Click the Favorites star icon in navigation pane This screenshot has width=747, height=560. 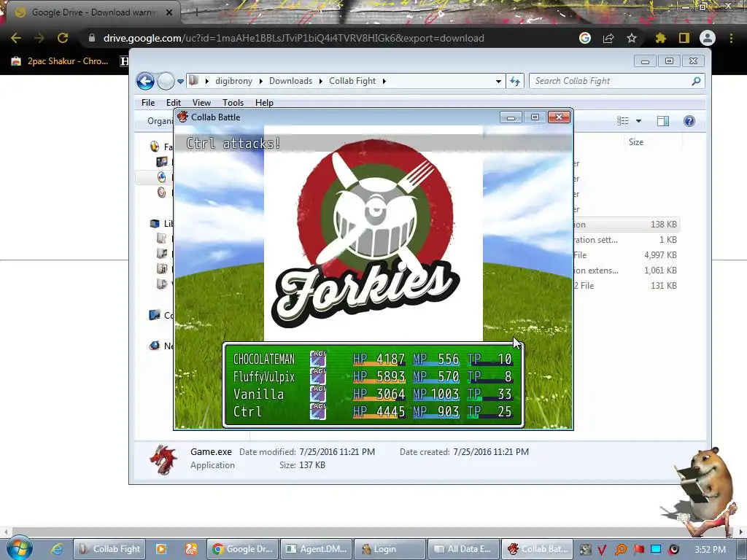[x=155, y=147]
